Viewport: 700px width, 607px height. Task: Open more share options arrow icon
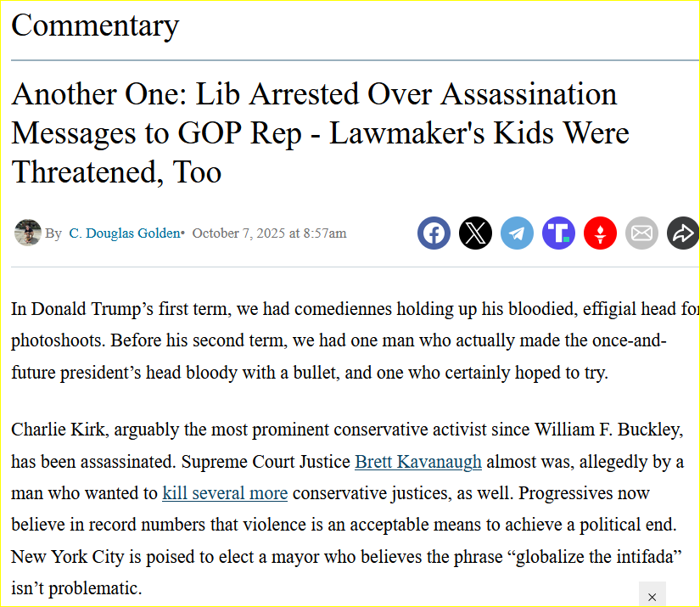[682, 233]
